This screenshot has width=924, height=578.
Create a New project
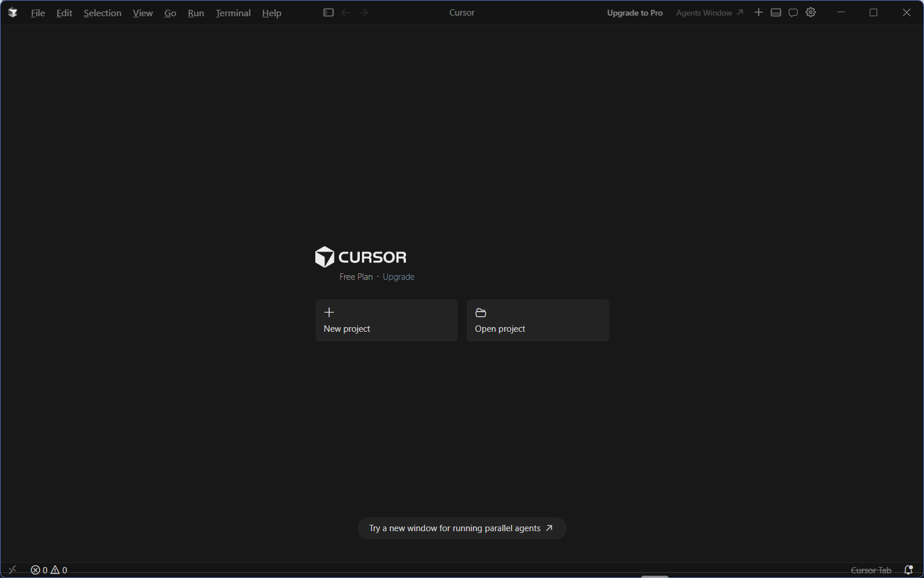pyautogui.click(x=386, y=320)
